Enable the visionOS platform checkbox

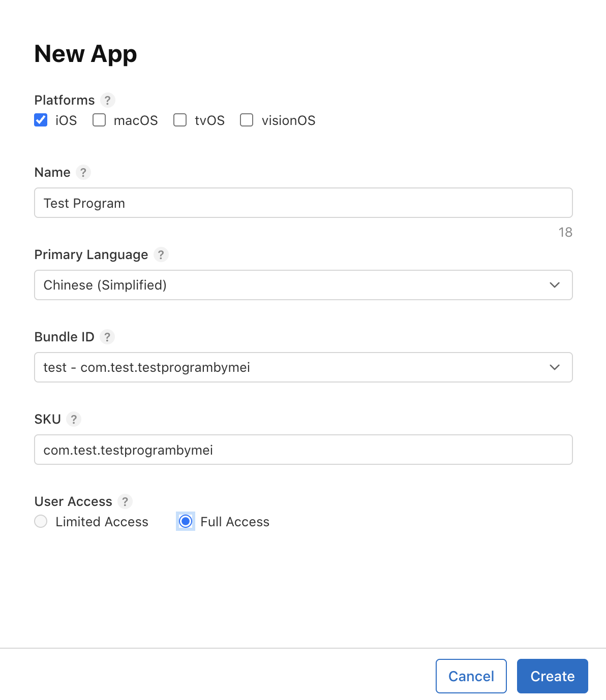[x=246, y=120]
